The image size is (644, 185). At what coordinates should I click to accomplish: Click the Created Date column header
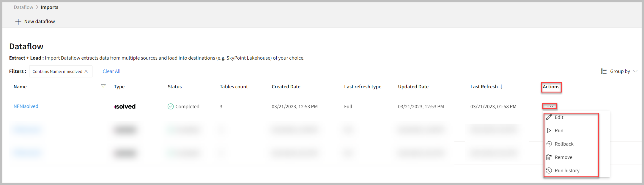[x=286, y=87]
